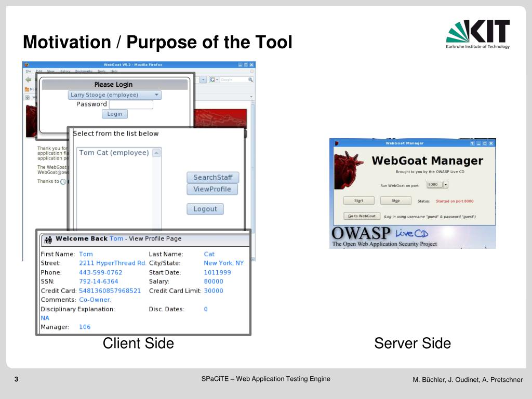The height and width of the screenshot is (399, 532).
Task: Click the slide number 3
Action: pyautogui.click(x=16, y=379)
